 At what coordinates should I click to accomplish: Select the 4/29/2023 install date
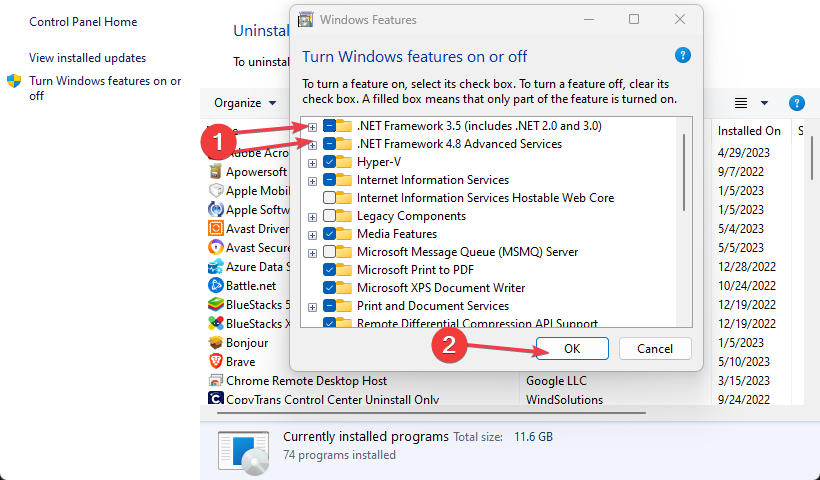(x=744, y=153)
